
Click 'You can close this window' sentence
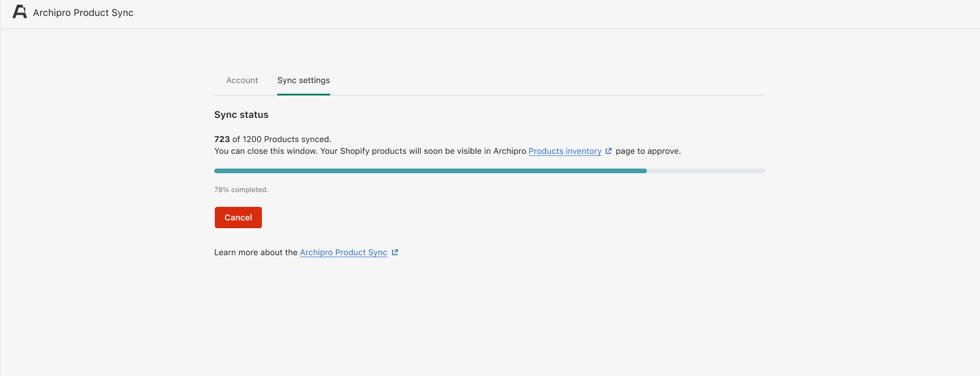click(x=266, y=151)
